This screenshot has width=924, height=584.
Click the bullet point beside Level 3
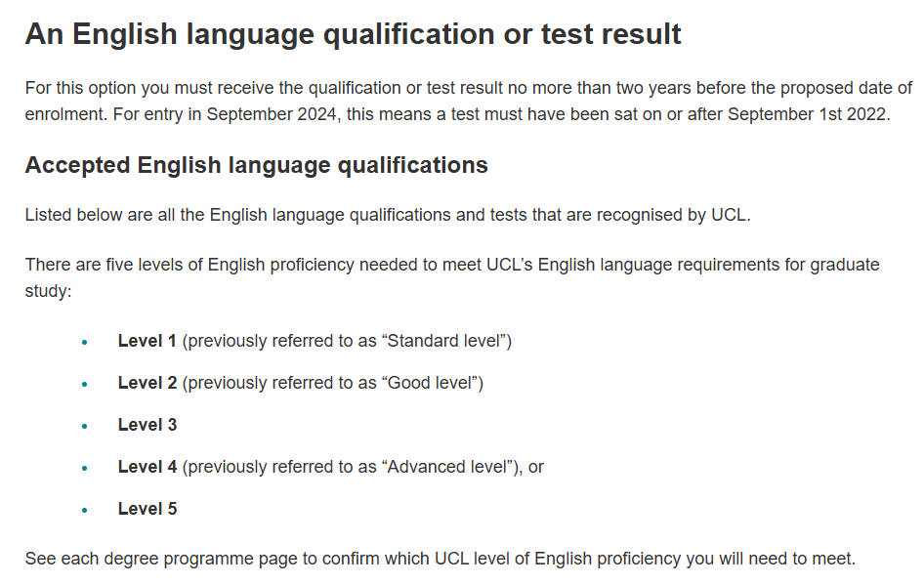(85, 426)
